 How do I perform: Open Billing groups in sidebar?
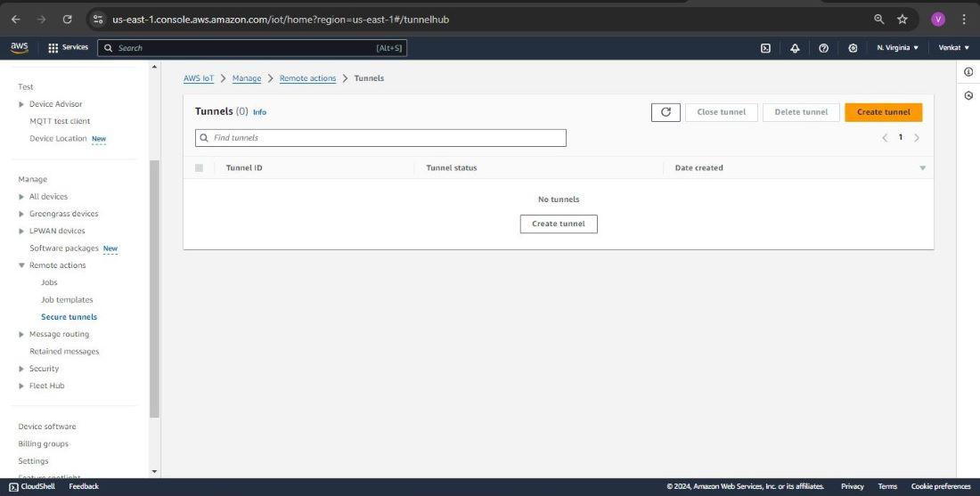[x=43, y=443]
